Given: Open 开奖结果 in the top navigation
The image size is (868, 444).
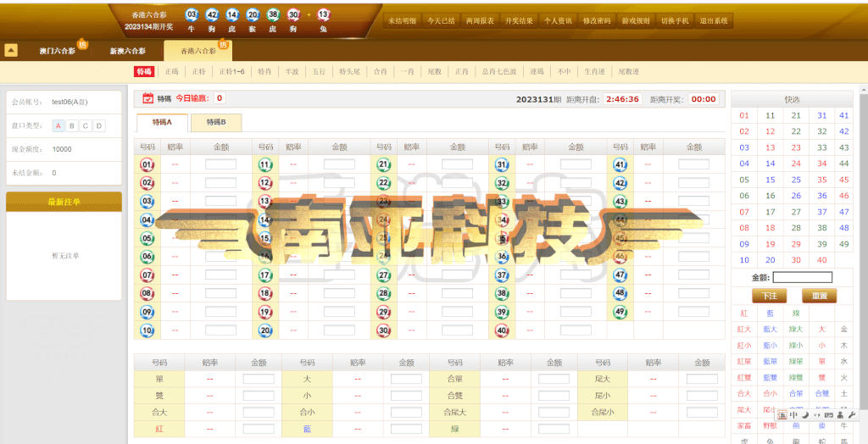Looking at the screenshot, I should [x=520, y=21].
